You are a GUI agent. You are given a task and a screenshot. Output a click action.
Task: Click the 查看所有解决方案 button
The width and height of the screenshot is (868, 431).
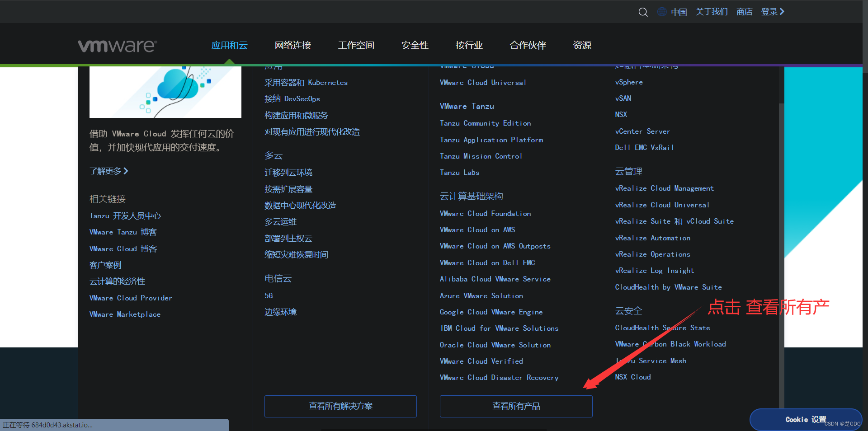pyautogui.click(x=340, y=406)
